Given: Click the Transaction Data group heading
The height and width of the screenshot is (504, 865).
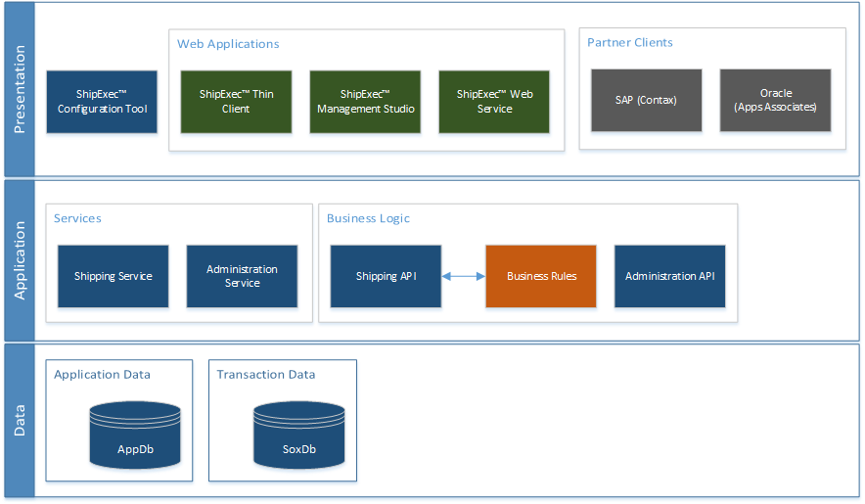Looking at the screenshot, I should coord(266,375).
